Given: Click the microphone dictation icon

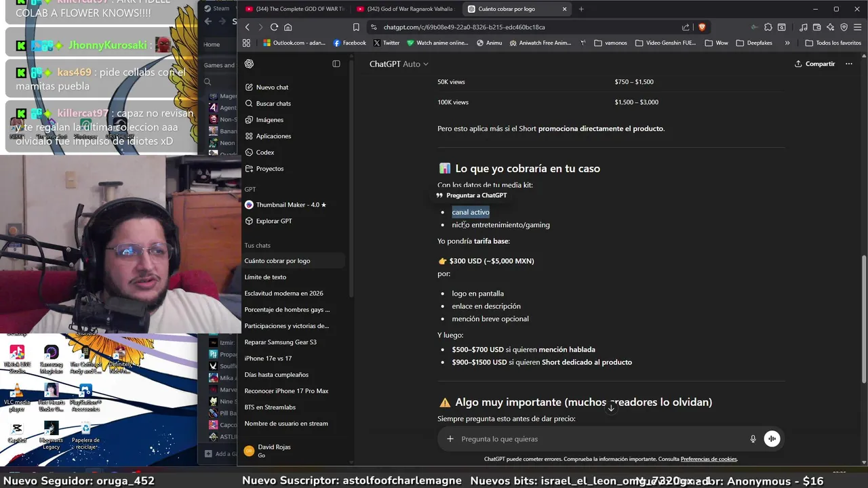Looking at the screenshot, I should pos(753,439).
